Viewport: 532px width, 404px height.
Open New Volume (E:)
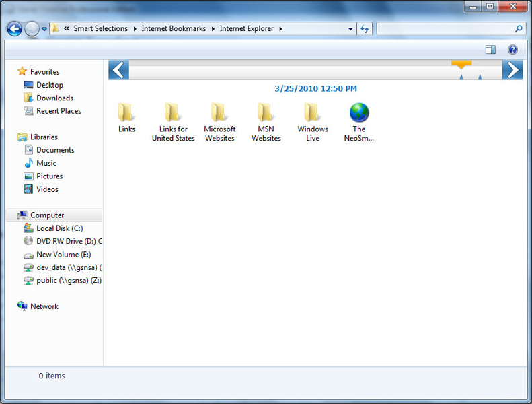57,255
